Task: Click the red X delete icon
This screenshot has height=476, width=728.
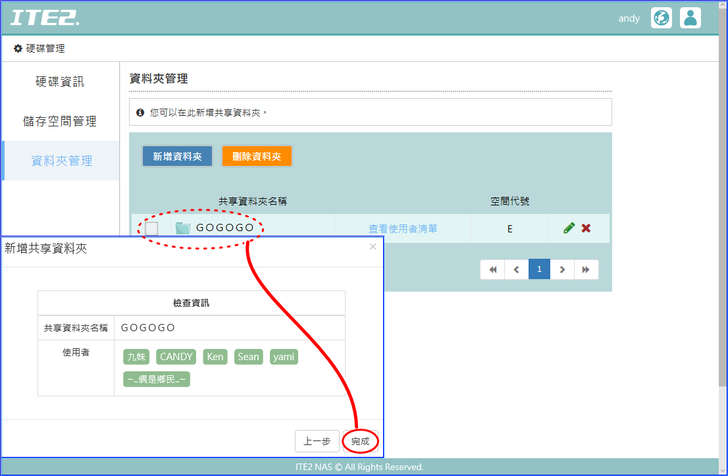Action: pyautogui.click(x=586, y=228)
